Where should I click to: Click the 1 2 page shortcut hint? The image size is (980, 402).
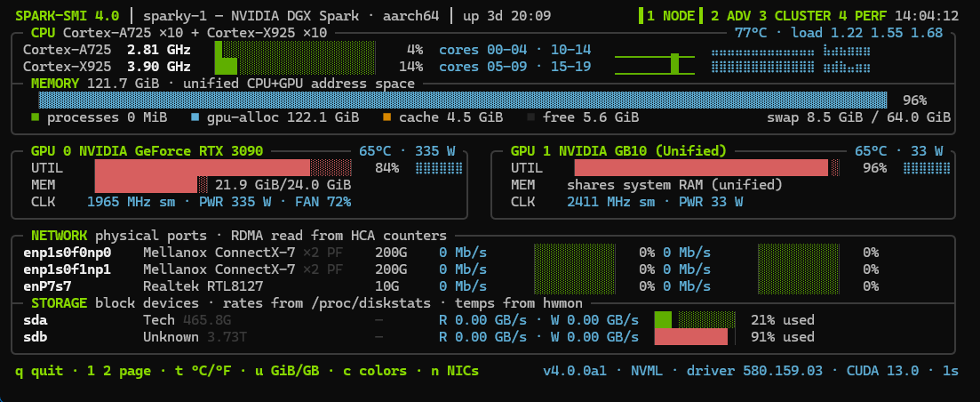click(119, 371)
